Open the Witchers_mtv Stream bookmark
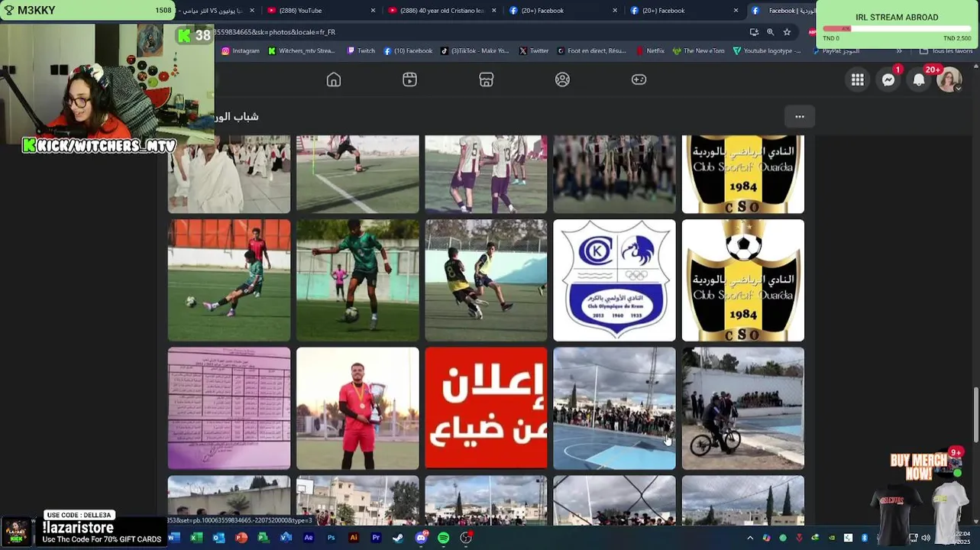This screenshot has width=980, height=550. tap(302, 51)
